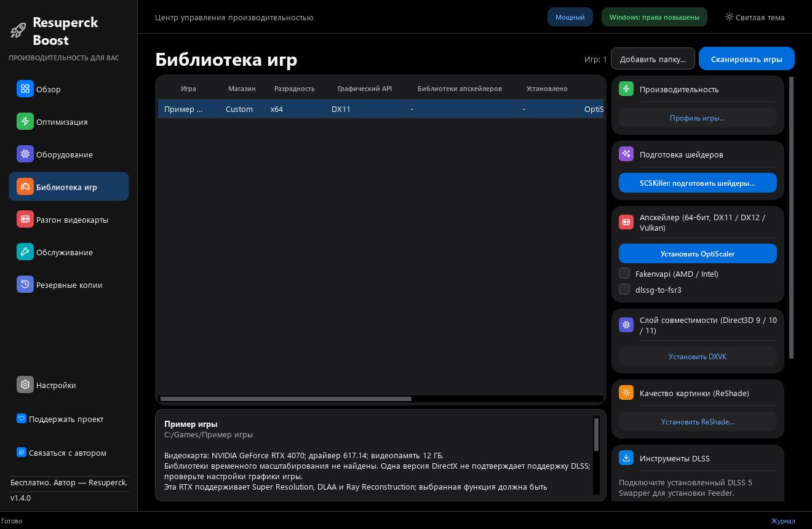Run SCSKiller: подготовить шейдеры...

(698, 183)
